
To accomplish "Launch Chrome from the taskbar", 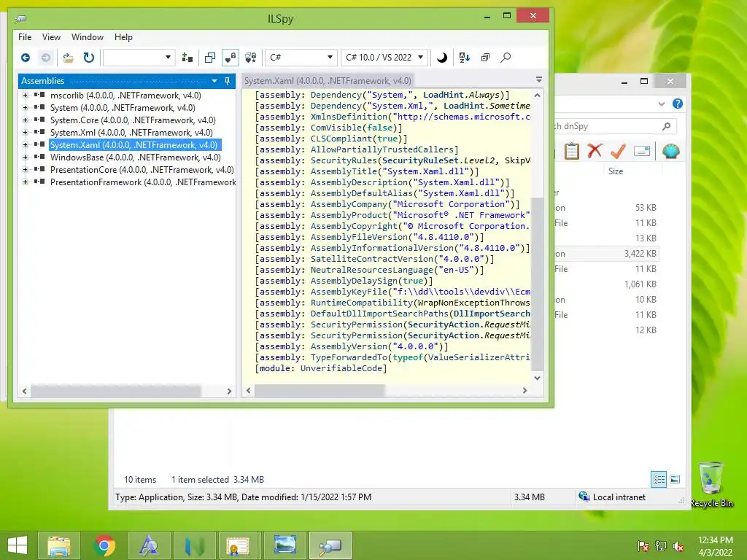I will click(104, 545).
